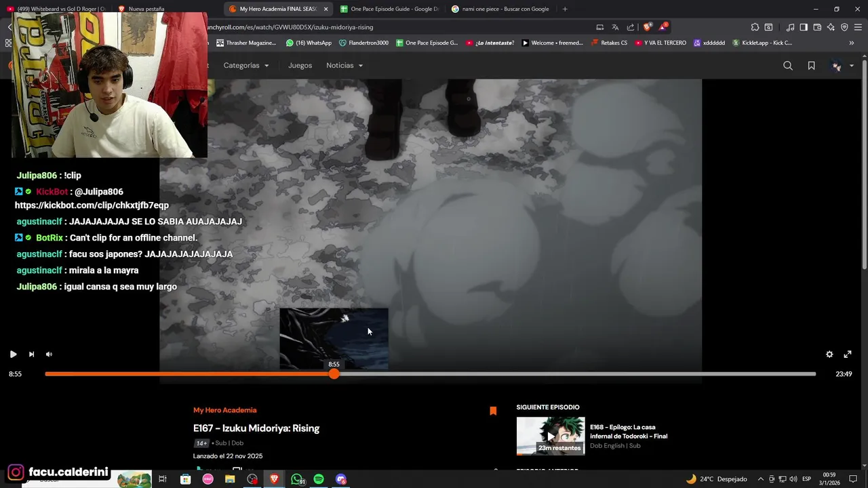Show more bookmarks chevron

[852, 43]
